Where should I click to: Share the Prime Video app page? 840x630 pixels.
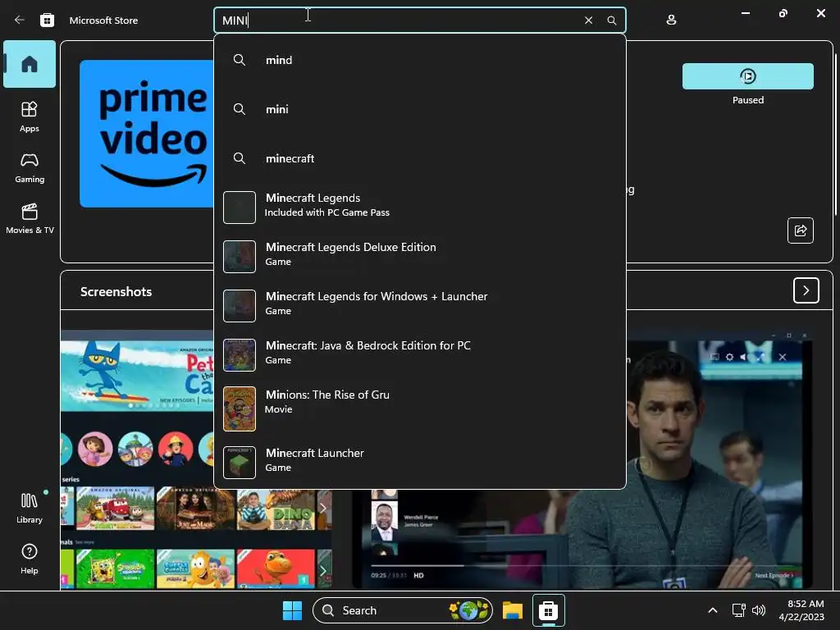[x=800, y=231]
